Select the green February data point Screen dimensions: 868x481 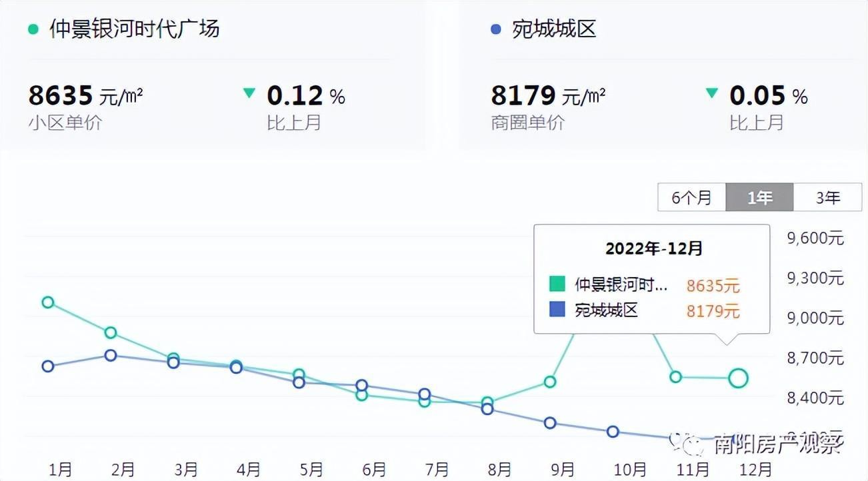[x=111, y=333]
